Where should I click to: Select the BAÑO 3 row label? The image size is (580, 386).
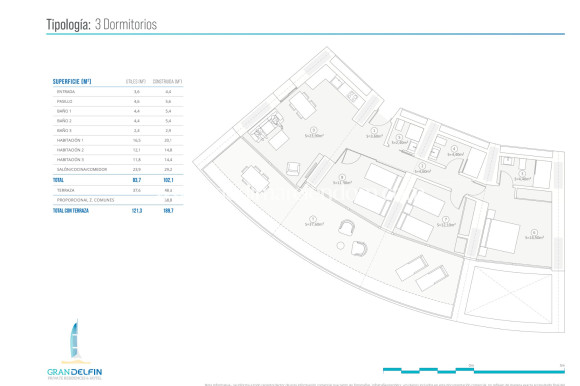(x=64, y=131)
